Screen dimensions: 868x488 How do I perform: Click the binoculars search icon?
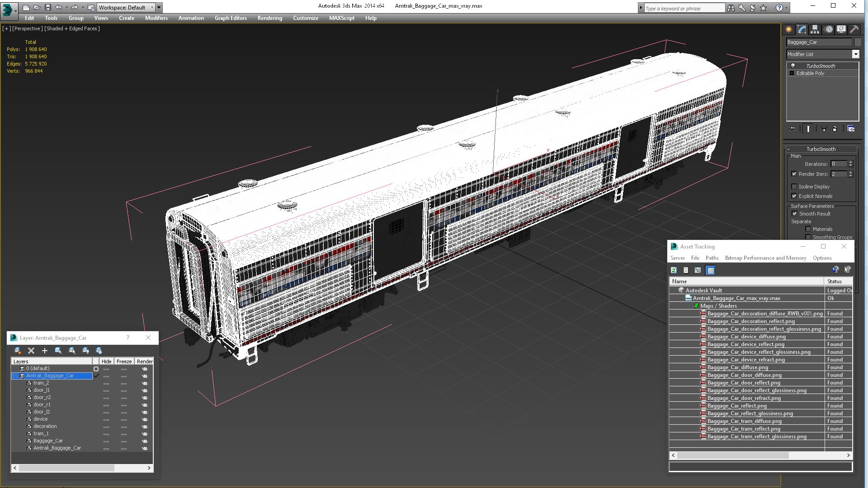click(731, 8)
